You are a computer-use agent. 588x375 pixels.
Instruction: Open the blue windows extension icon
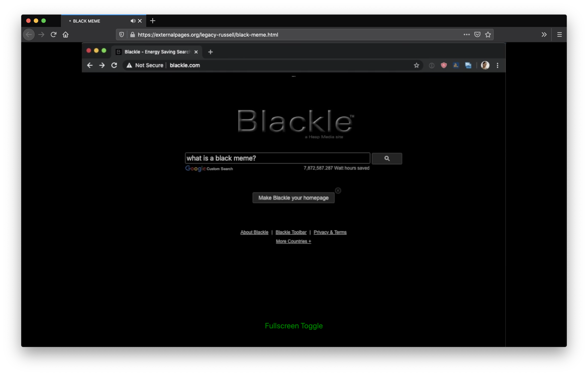pyautogui.click(x=468, y=65)
